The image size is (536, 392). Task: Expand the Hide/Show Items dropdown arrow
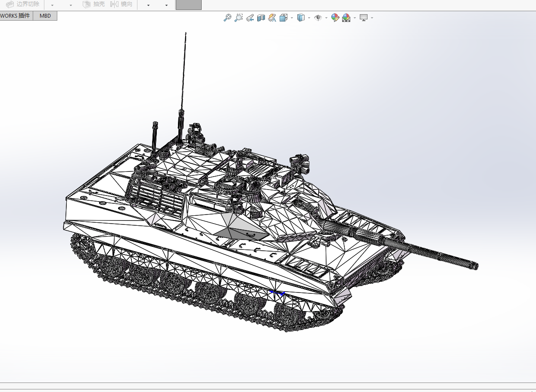coord(327,18)
